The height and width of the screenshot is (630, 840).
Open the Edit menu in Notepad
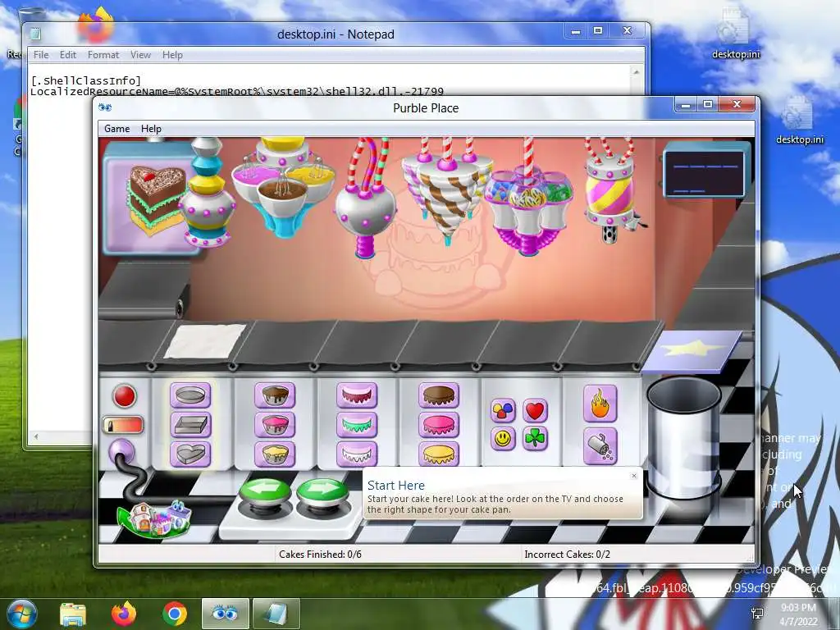[x=67, y=55]
